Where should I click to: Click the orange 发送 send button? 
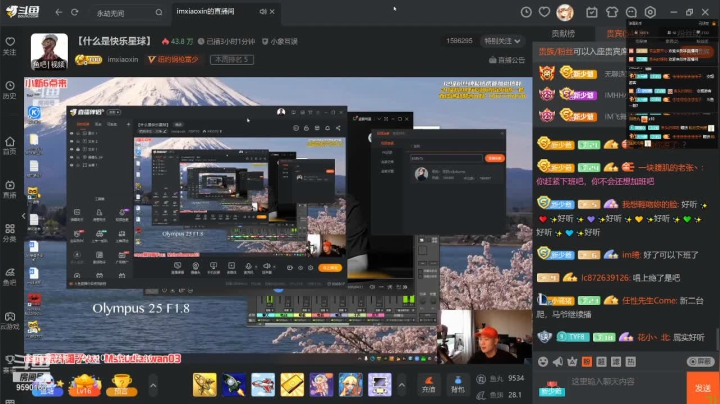[x=703, y=388]
